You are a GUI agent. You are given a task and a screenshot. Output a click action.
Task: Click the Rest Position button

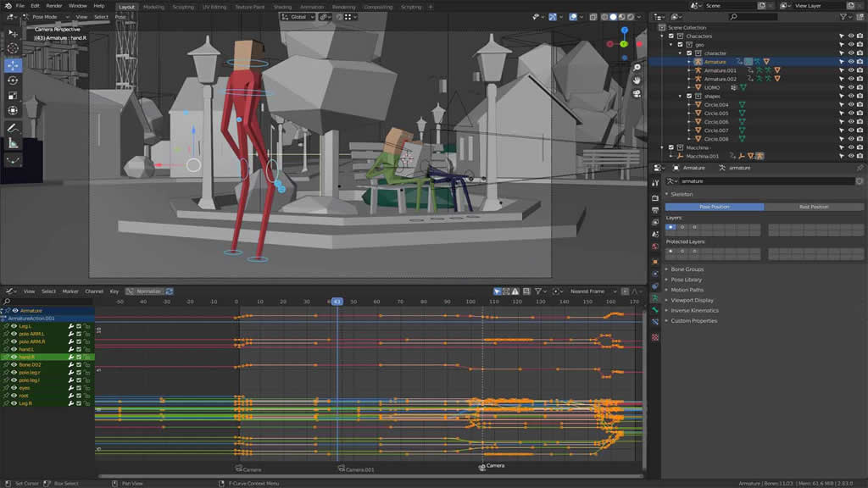pyautogui.click(x=814, y=207)
